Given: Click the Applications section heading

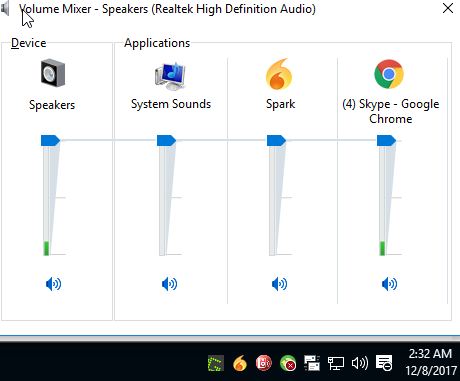Looking at the screenshot, I should [x=157, y=43].
